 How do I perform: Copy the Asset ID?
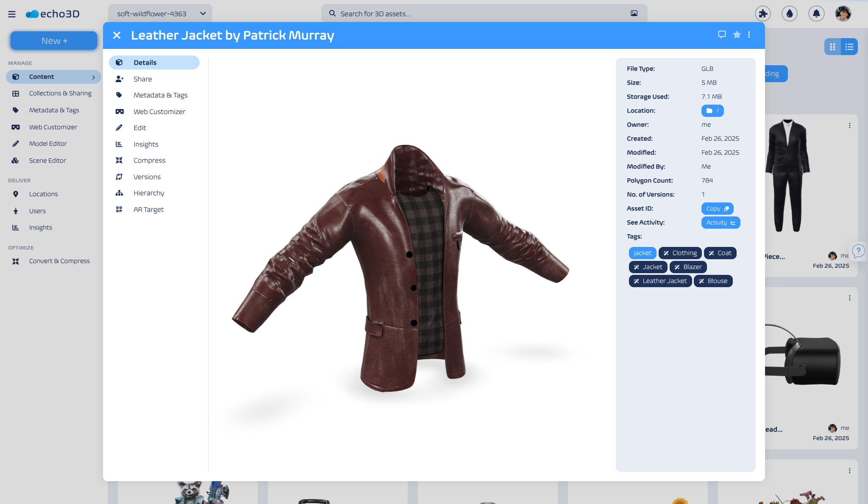click(717, 208)
